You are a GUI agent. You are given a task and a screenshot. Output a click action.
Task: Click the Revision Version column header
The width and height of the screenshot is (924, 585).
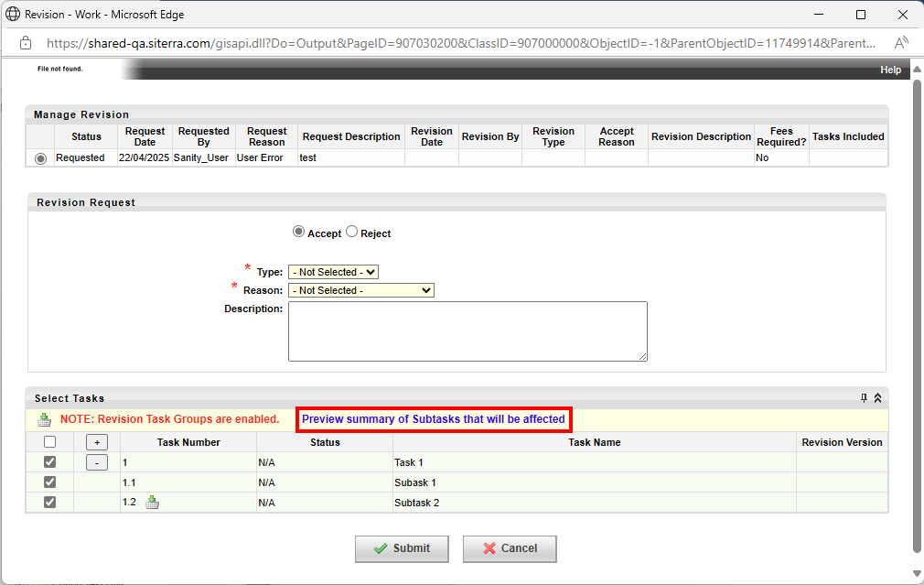tap(842, 442)
